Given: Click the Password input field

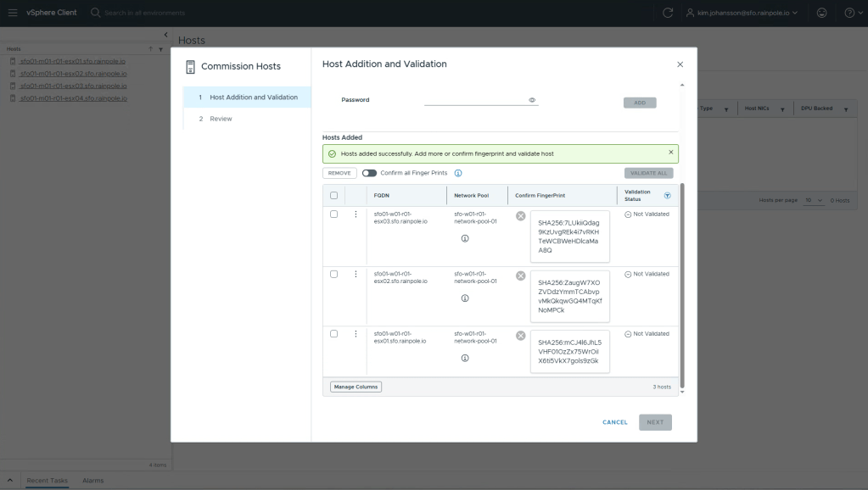Looking at the screenshot, I should coord(475,99).
